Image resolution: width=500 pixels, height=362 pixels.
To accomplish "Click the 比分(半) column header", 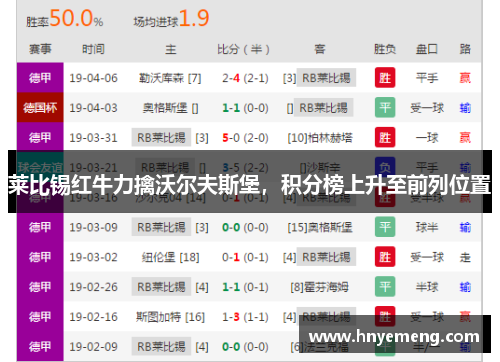I will (243, 49).
